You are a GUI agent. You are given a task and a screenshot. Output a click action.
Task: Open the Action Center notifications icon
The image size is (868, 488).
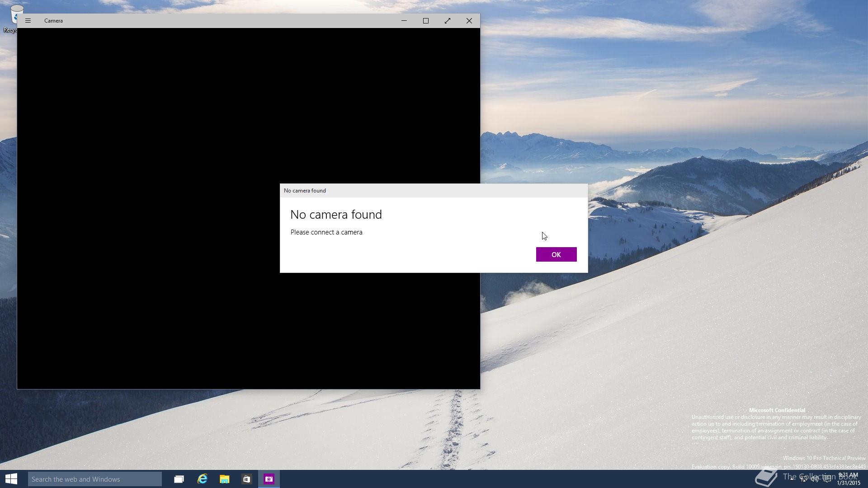pyautogui.click(x=827, y=479)
